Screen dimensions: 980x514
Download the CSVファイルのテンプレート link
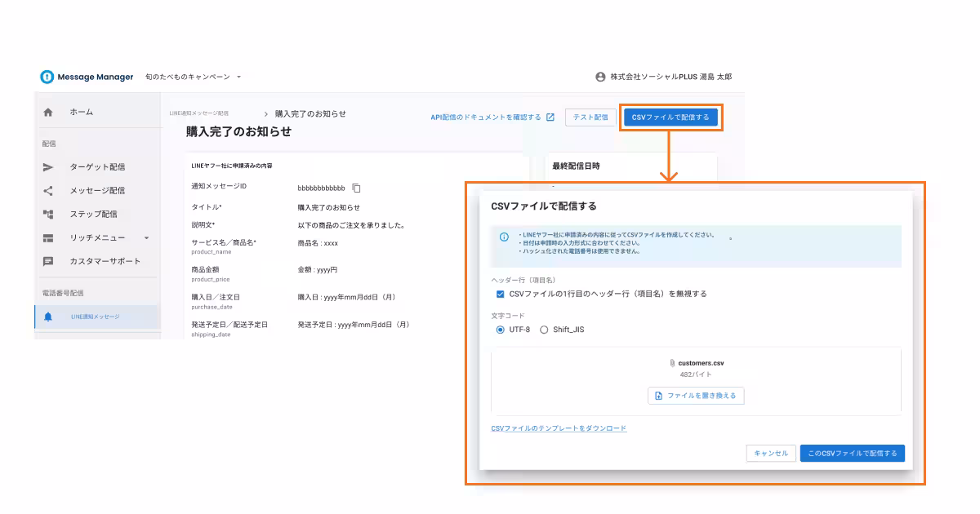click(557, 428)
